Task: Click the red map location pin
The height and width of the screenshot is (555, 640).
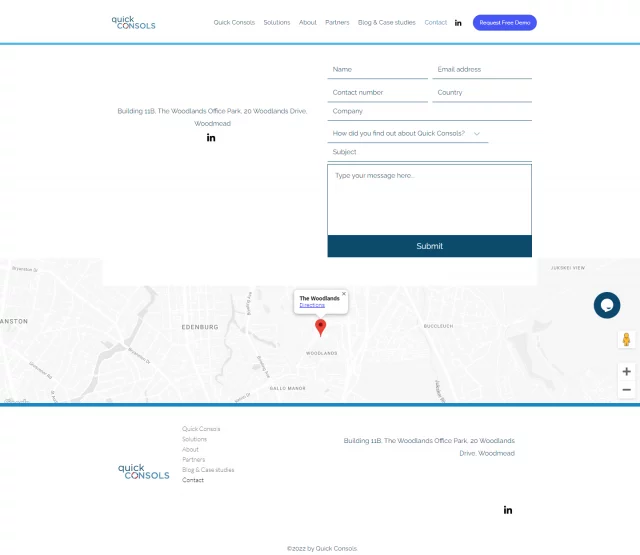Action: click(320, 327)
